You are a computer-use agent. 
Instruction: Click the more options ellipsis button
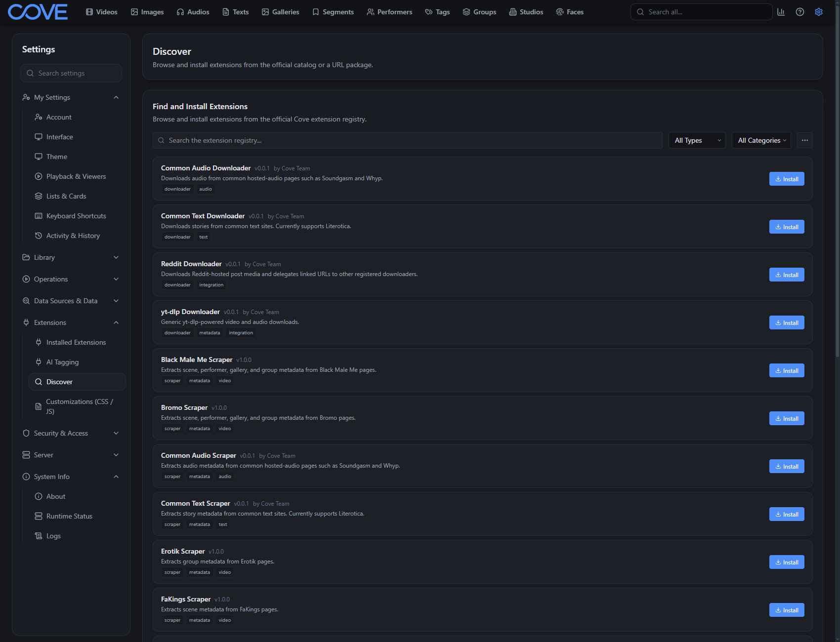pos(805,140)
